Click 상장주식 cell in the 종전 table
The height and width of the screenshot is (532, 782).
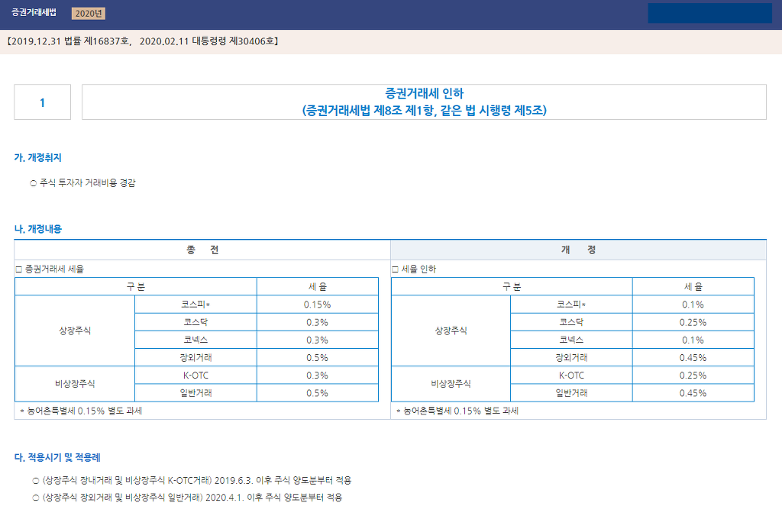coord(75,330)
